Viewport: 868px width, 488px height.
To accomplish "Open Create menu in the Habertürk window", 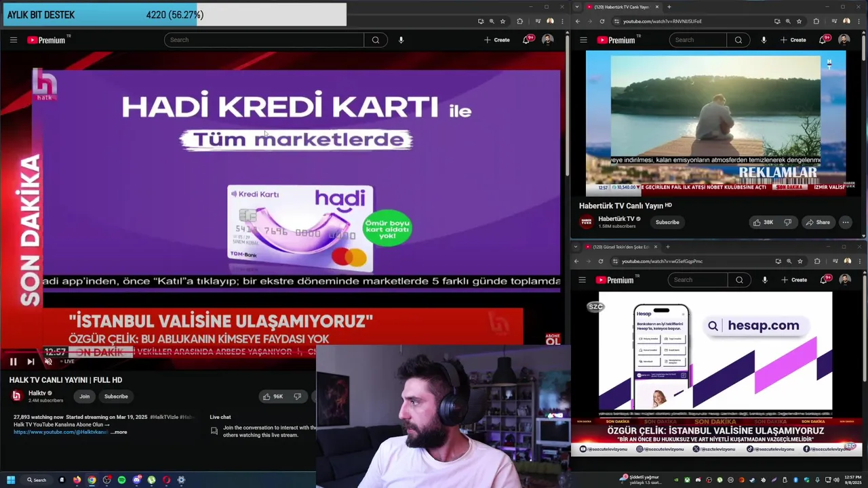I will (793, 40).
